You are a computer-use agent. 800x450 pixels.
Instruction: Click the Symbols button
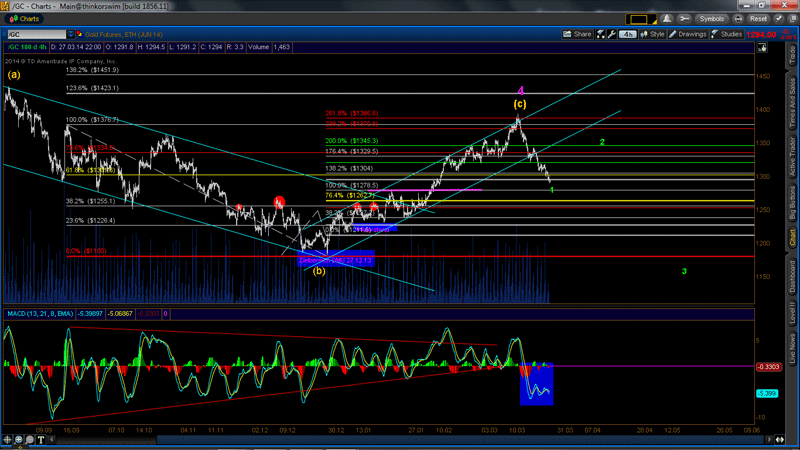click(x=711, y=18)
